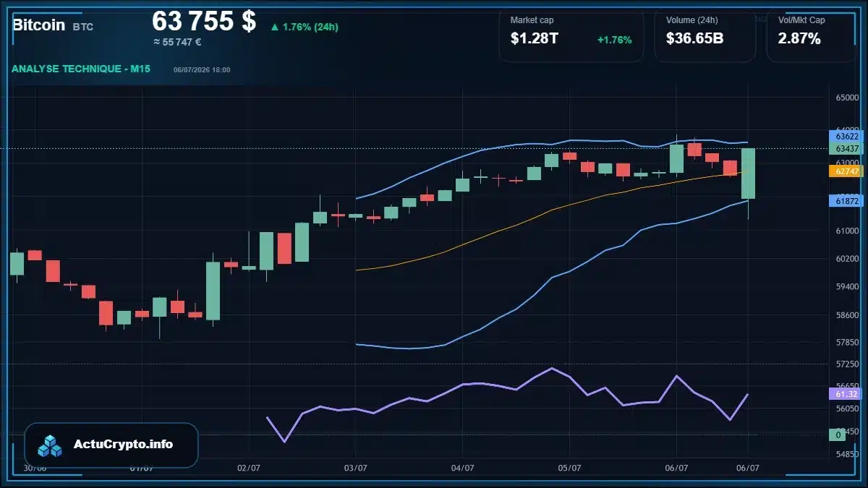
Task: Click the 61872 lower band price tag
Action: pos(846,200)
